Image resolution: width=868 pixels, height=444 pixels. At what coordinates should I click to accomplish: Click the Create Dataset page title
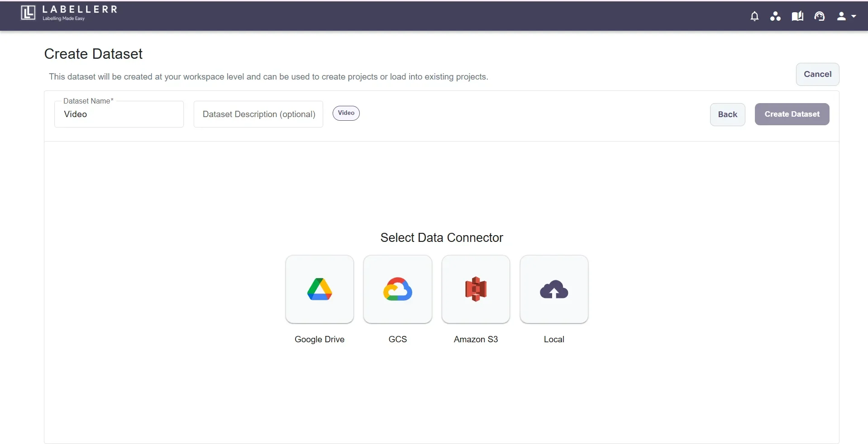click(x=93, y=54)
